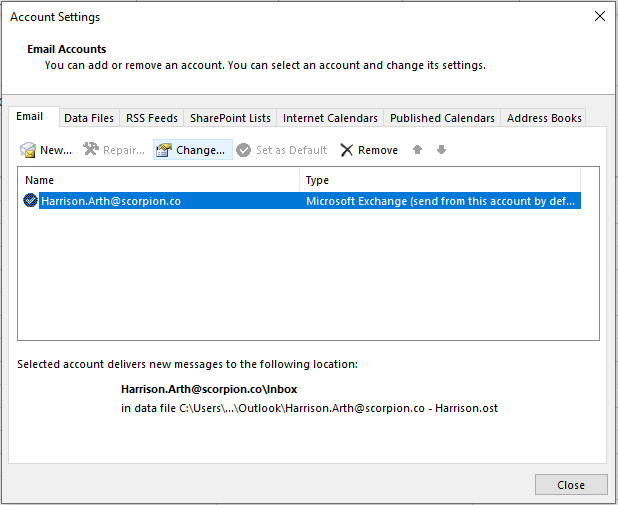The image size is (618, 505).
Task: Click the Repair tools icon
Action: pyautogui.click(x=91, y=149)
